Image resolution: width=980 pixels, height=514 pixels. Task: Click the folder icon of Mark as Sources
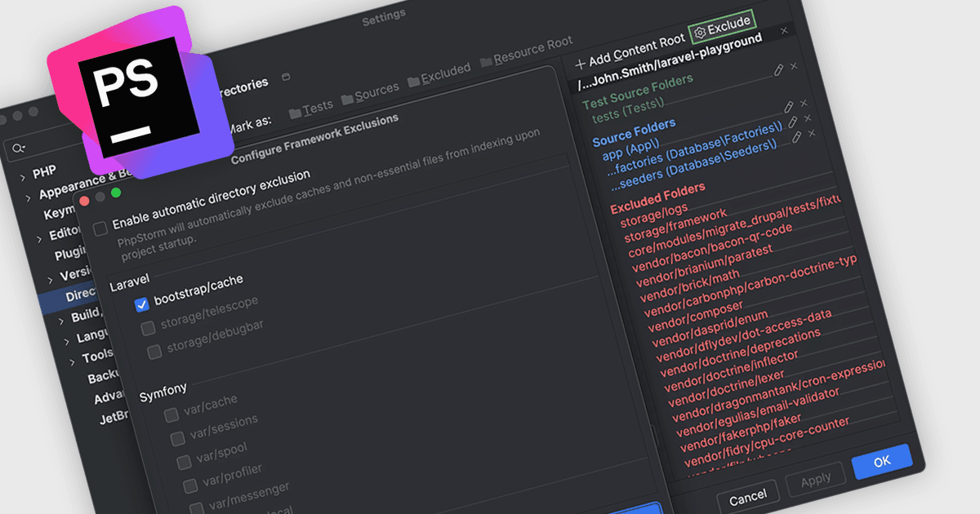[x=348, y=99]
